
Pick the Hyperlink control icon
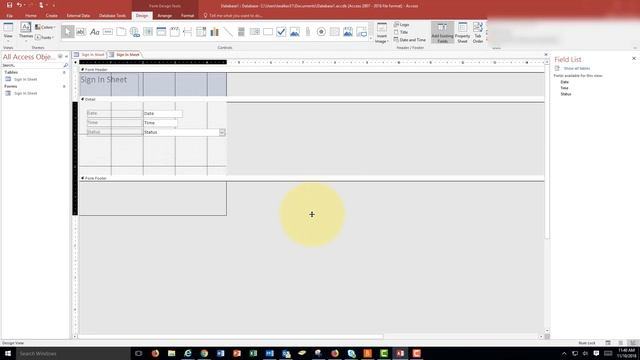135,32
